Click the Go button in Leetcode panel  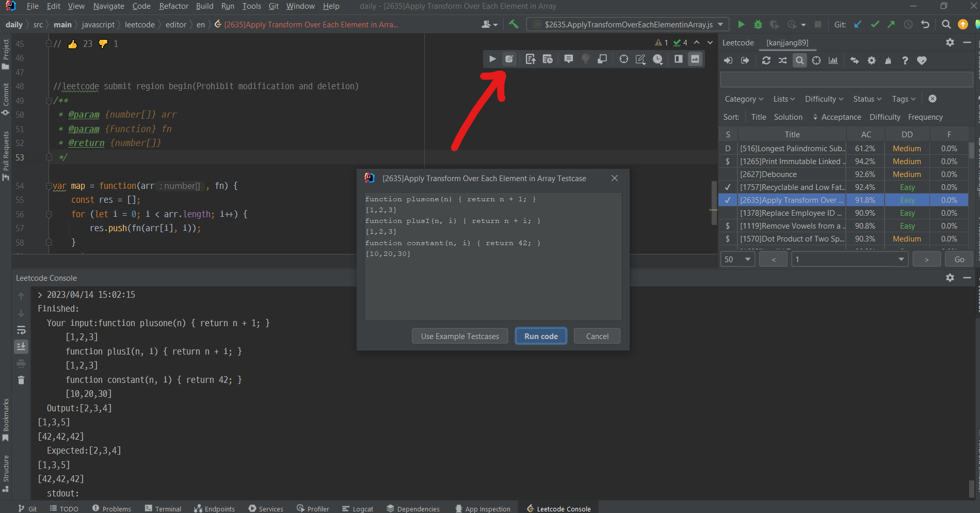coord(959,259)
